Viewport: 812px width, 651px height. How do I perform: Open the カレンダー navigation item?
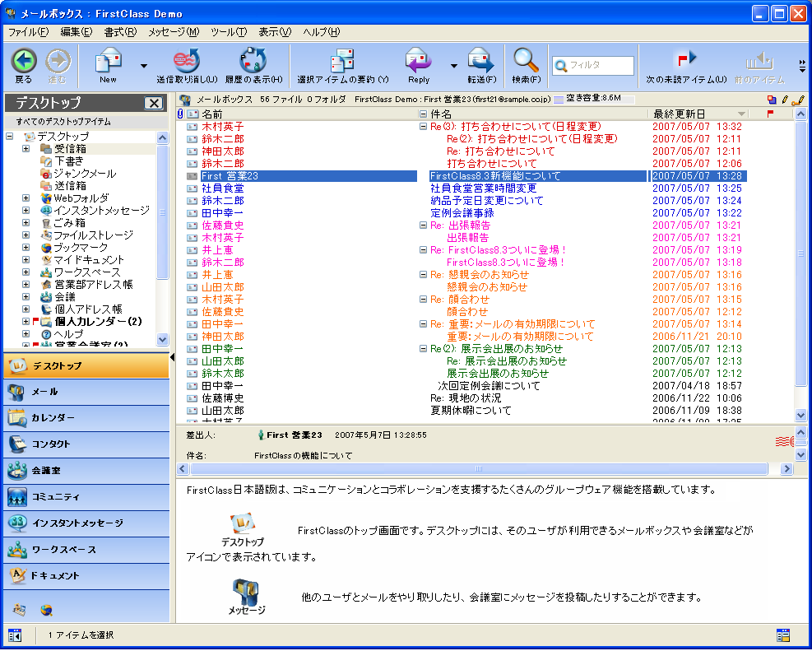[x=86, y=418]
